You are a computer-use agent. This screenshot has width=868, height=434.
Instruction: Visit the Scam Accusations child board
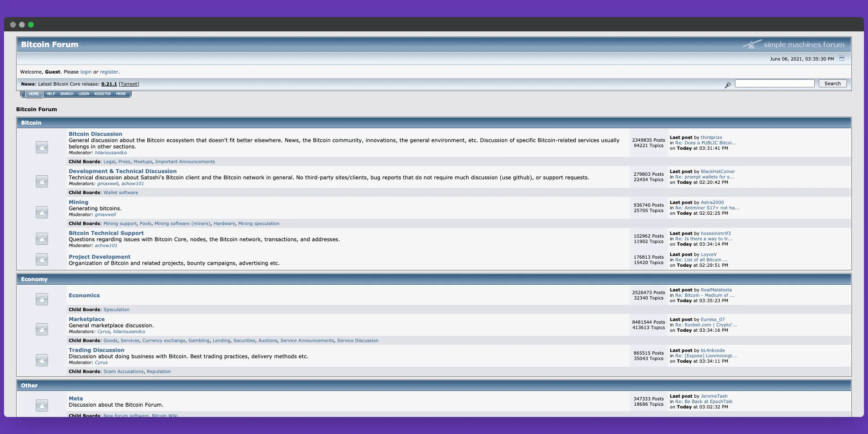[124, 372]
